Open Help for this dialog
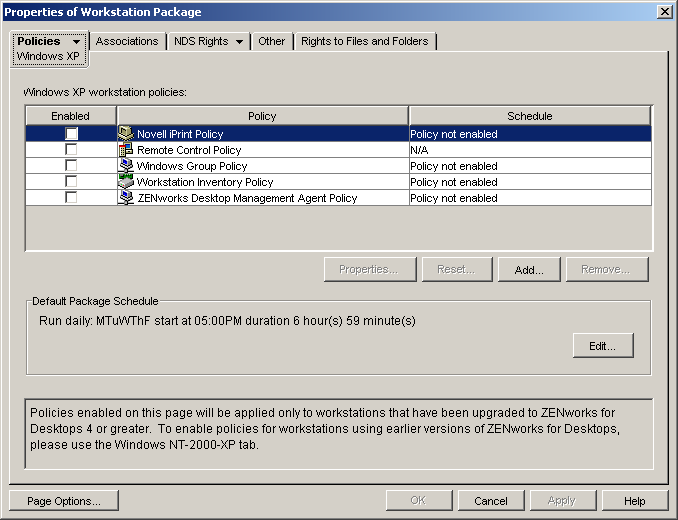678x520 pixels. click(635, 501)
